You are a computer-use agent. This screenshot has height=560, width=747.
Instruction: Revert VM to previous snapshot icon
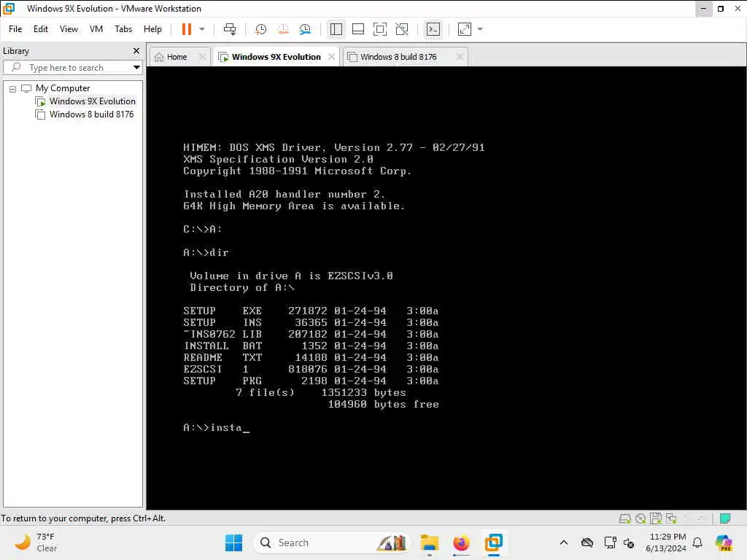tap(283, 29)
